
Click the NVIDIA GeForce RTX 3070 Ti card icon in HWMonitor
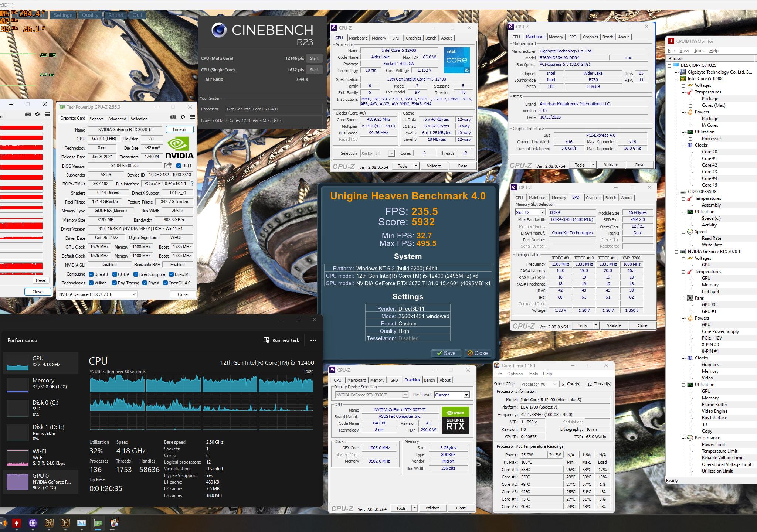683,252
